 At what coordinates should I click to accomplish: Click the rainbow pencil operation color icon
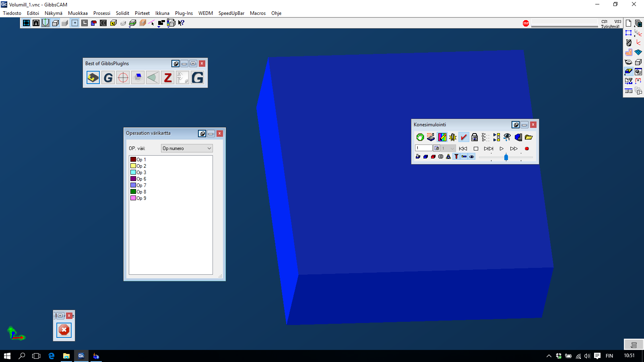(442, 137)
